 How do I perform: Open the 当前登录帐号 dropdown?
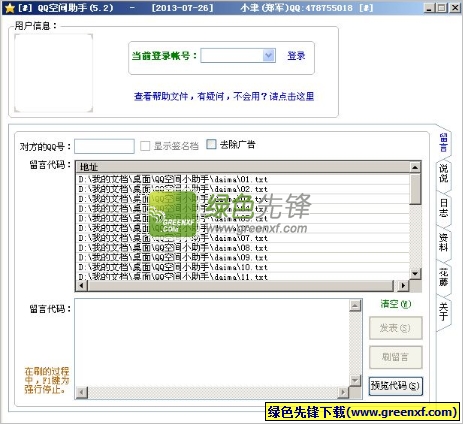pyautogui.click(x=268, y=55)
